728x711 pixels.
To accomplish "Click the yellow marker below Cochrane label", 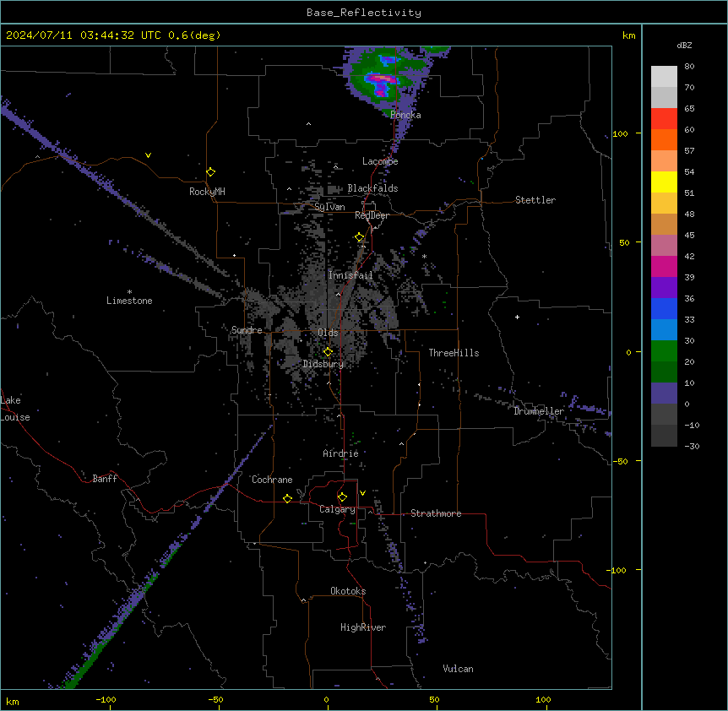I will pyautogui.click(x=287, y=498).
